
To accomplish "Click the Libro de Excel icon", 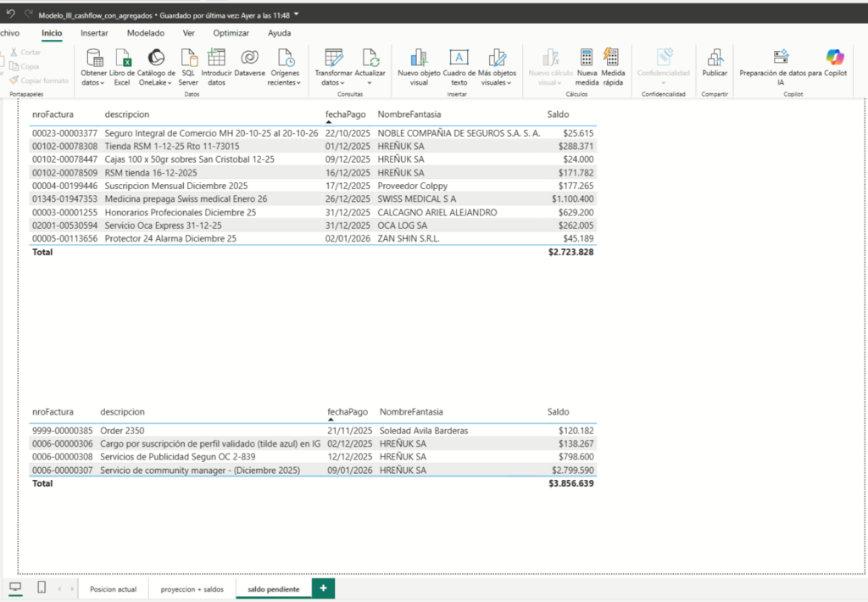I will pos(122,59).
